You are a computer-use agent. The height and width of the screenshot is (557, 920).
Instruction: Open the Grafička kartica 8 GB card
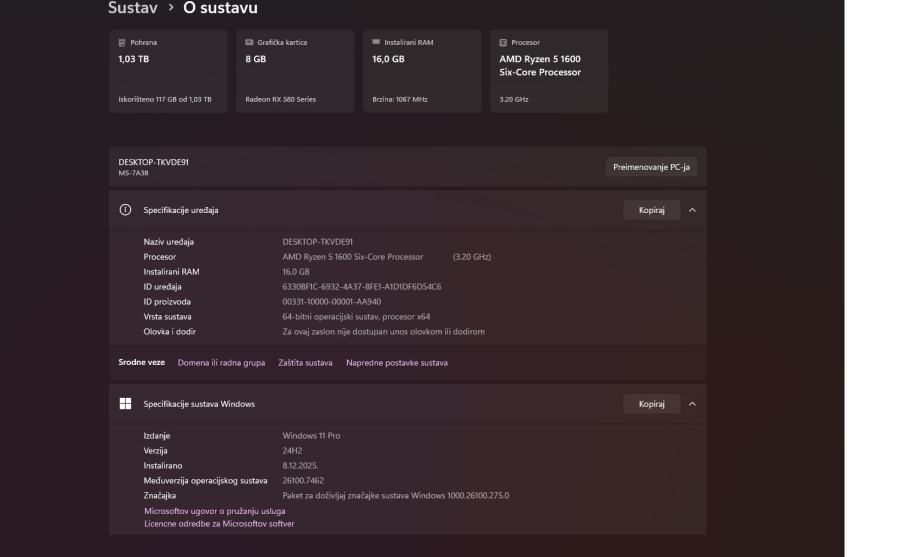(x=295, y=71)
